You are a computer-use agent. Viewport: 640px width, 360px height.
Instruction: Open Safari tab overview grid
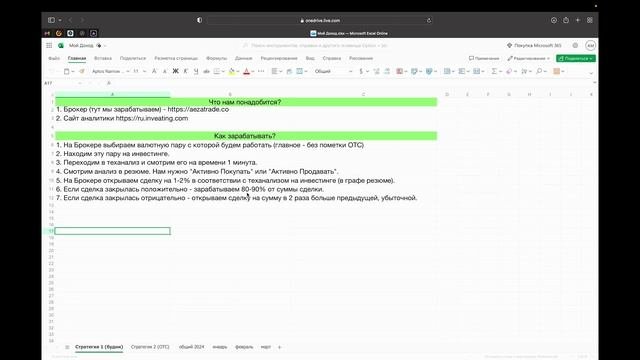point(590,20)
